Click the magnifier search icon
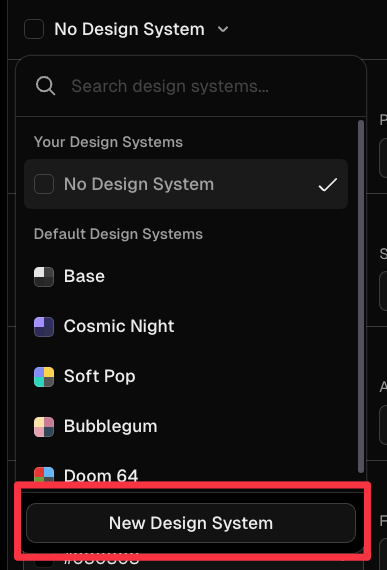The height and width of the screenshot is (570, 387). pyautogui.click(x=45, y=86)
